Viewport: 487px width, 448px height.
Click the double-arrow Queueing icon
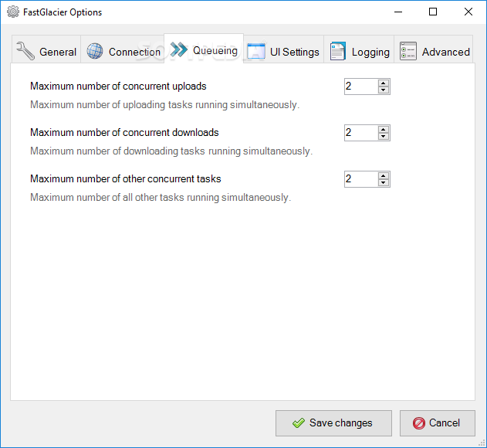[179, 49]
